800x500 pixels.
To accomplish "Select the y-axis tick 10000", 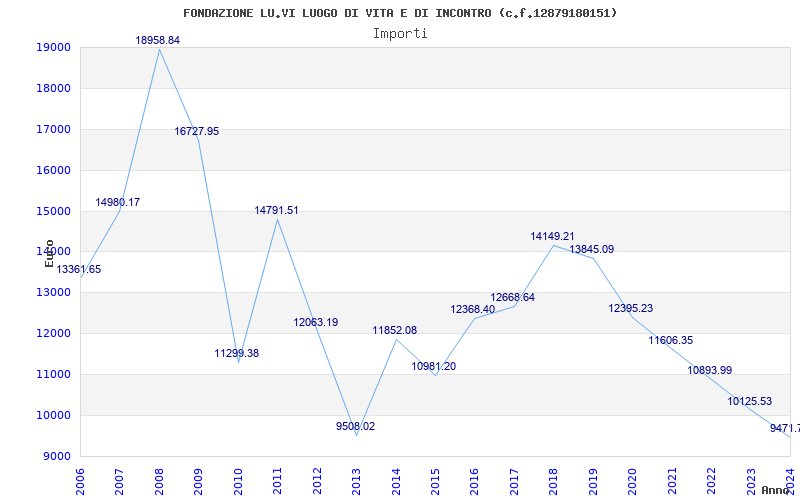I will click(x=53, y=415).
